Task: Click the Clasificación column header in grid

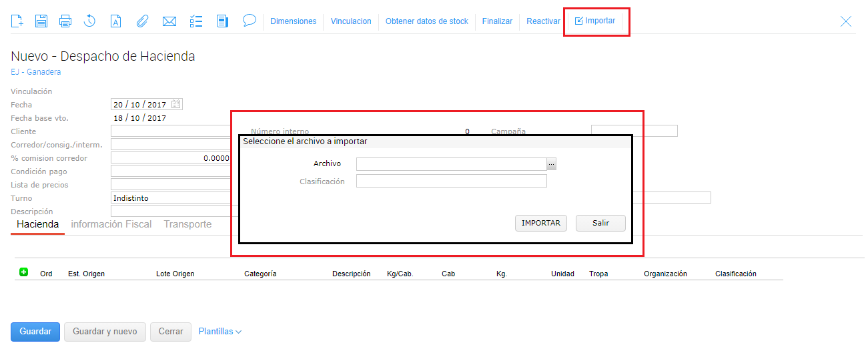Action: 736,274
